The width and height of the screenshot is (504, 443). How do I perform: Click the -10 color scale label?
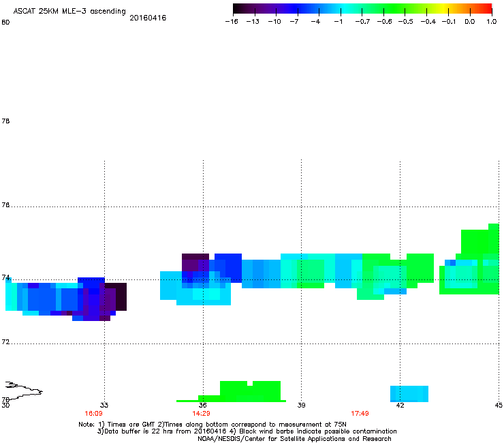274,22
